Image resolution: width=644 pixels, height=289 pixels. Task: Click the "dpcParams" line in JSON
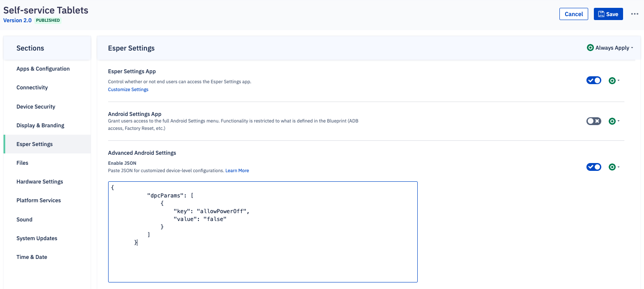click(170, 196)
